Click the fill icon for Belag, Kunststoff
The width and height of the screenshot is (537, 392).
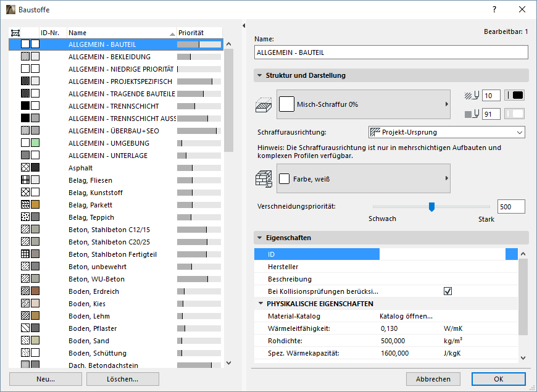[25, 192]
